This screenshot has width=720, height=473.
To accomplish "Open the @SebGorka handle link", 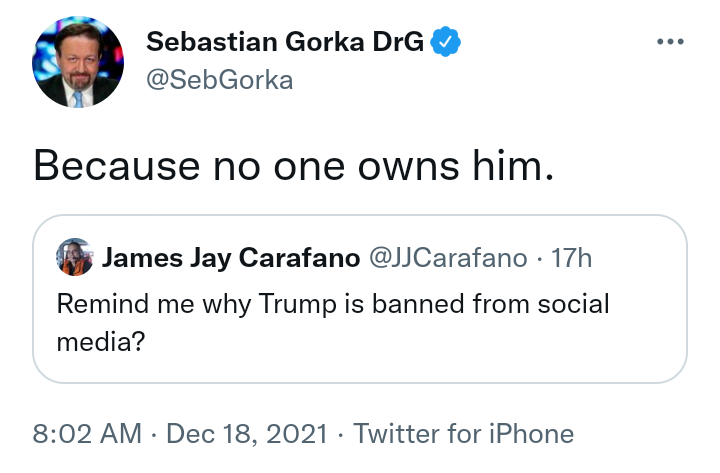I will [219, 80].
